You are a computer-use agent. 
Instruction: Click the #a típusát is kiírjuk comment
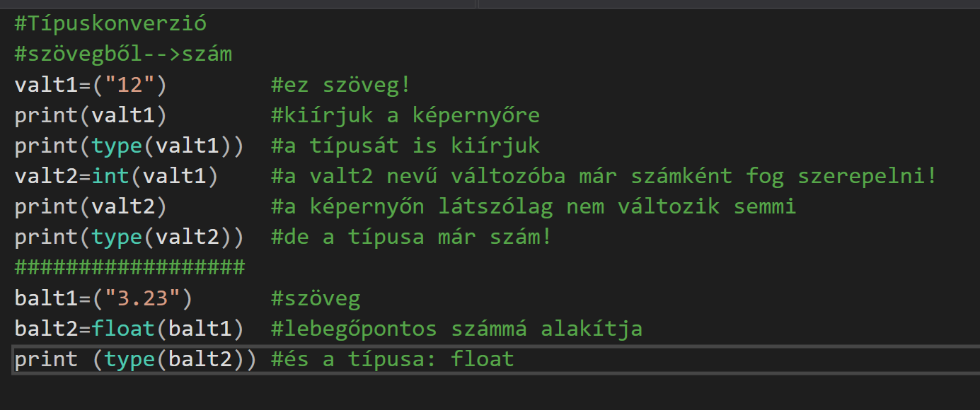point(405,146)
